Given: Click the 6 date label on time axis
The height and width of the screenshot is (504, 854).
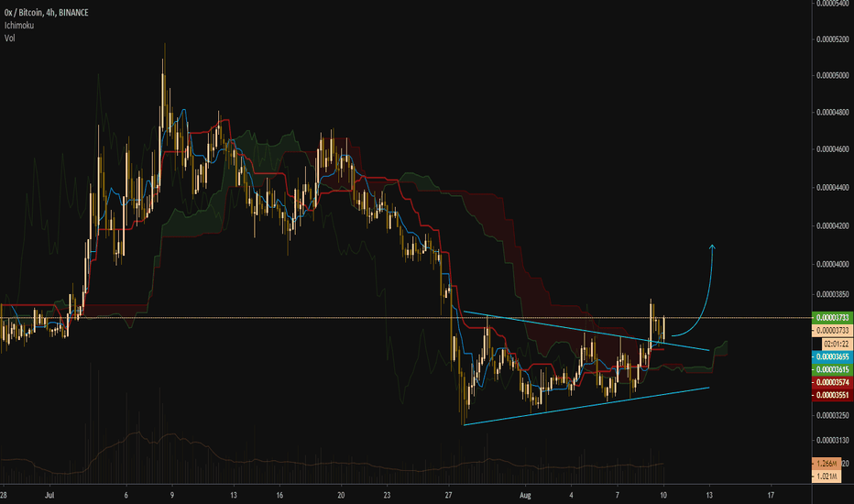Looking at the screenshot, I should [126, 495].
